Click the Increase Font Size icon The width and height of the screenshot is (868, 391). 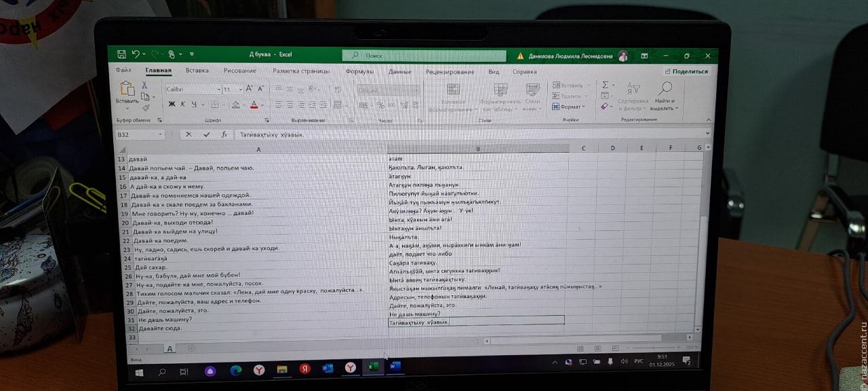tap(249, 89)
